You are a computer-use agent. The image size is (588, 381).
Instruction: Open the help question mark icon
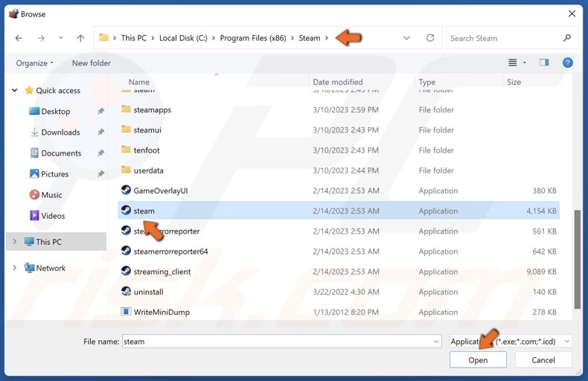point(568,63)
